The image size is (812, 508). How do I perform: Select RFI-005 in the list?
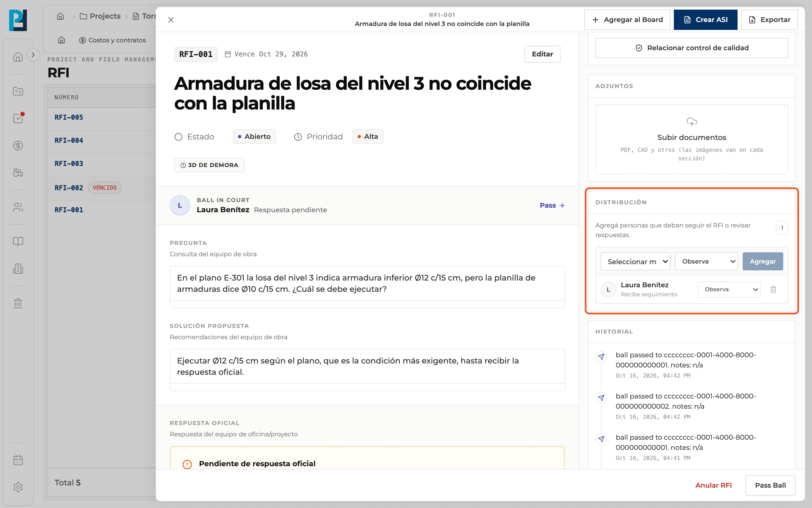[69, 117]
